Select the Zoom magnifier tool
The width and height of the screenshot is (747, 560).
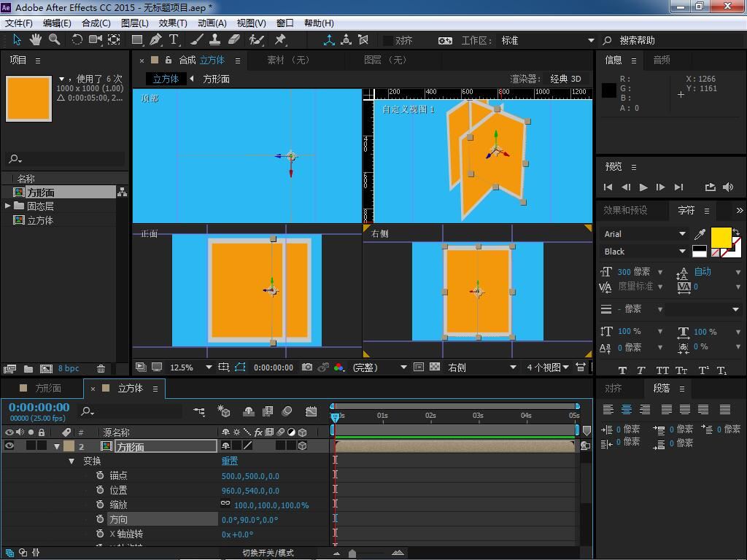coord(55,39)
